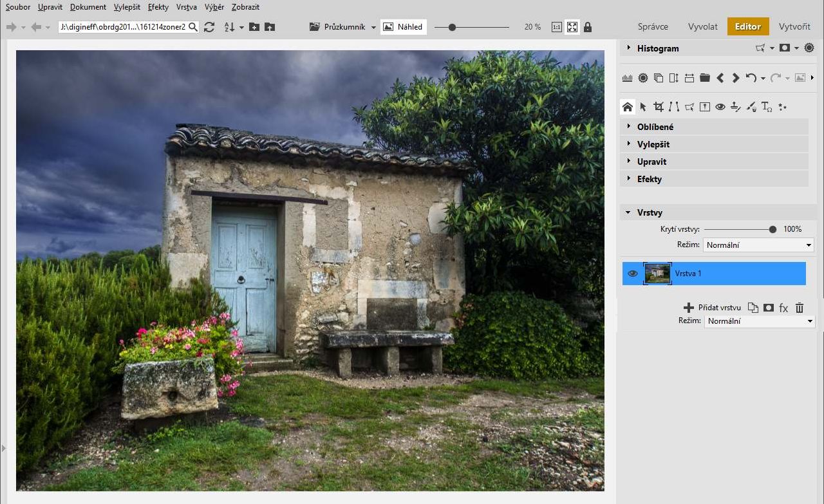Select the place image tool
This screenshot has width=824, height=504.
point(705,107)
